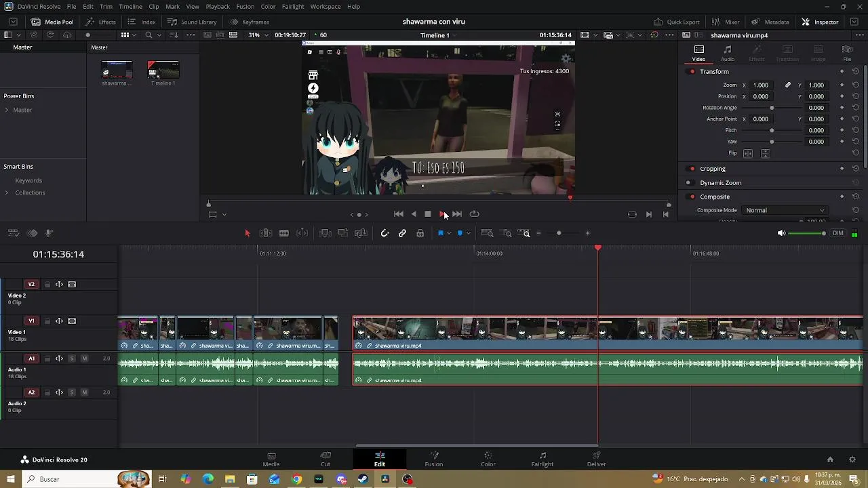Open Google Chrome from the taskbar
This screenshot has height=488, width=868.
(x=296, y=479)
